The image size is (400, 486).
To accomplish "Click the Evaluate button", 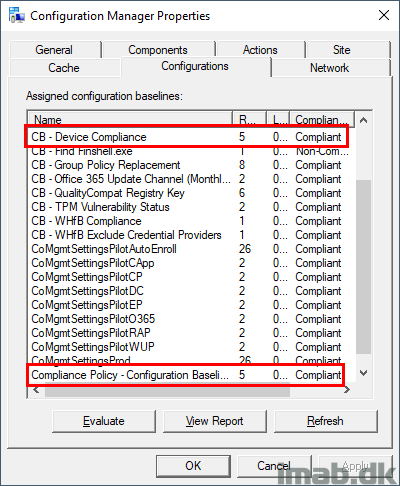I will [x=104, y=421].
